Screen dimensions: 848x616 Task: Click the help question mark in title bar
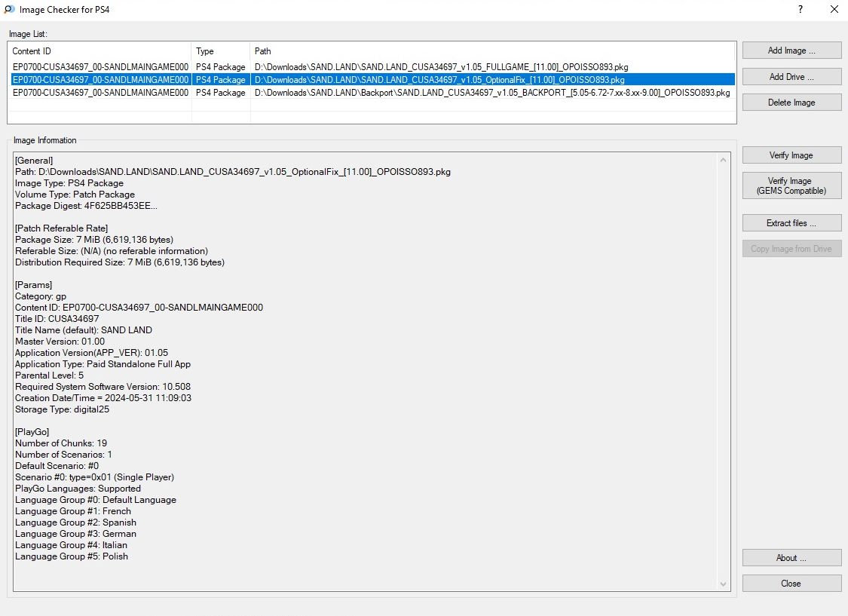pos(800,9)
